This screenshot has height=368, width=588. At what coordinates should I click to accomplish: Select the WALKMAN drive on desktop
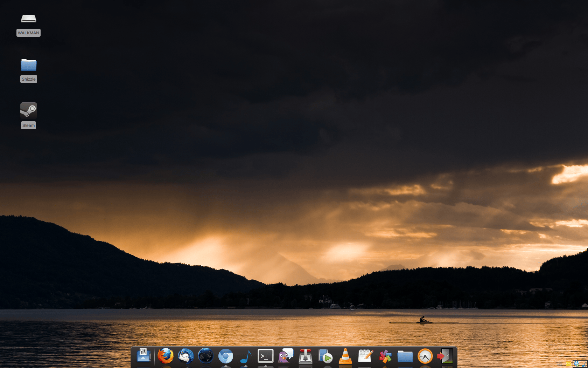(28, 19)
